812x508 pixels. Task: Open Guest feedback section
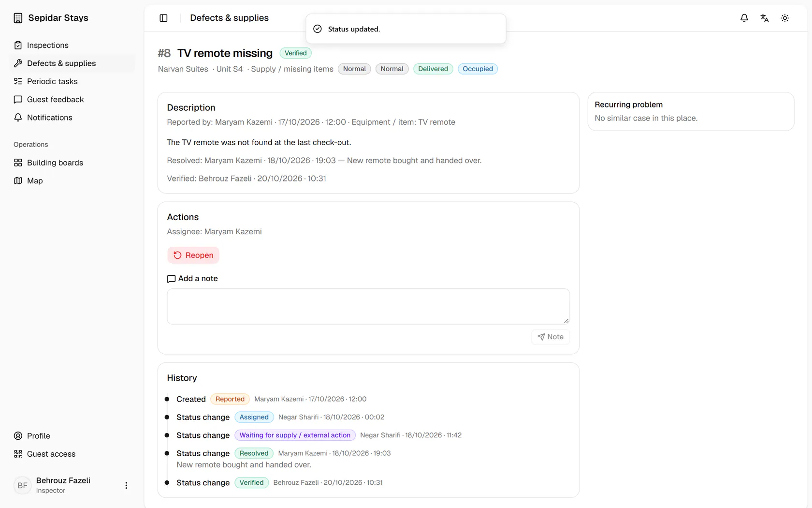(x=72, y=99)
